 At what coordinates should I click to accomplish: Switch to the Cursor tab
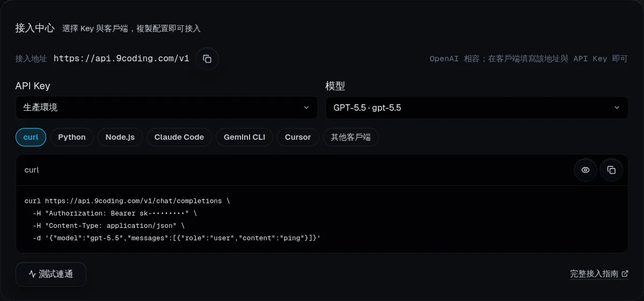tap(298, 137)
